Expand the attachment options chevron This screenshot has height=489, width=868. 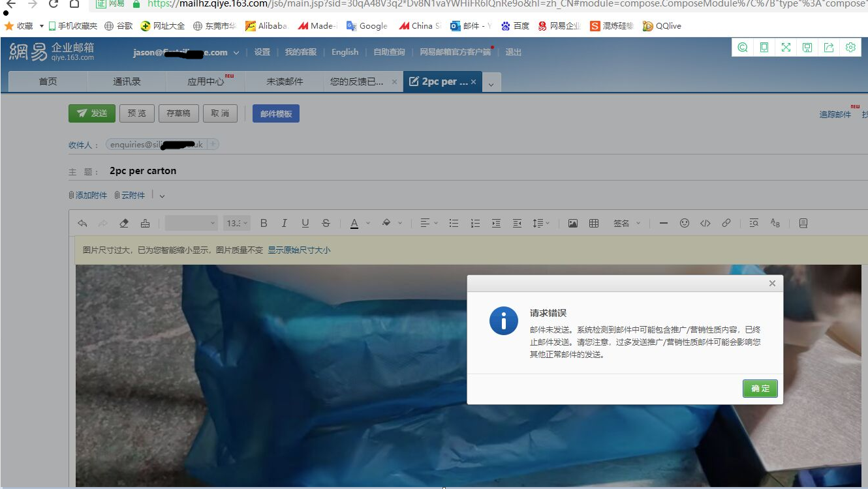(x=162, y=196)
